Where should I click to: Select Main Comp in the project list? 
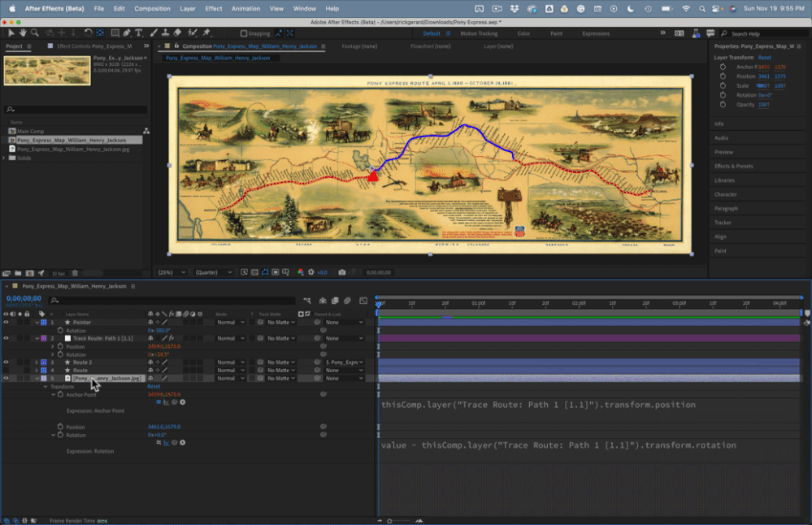click(31, 131)
